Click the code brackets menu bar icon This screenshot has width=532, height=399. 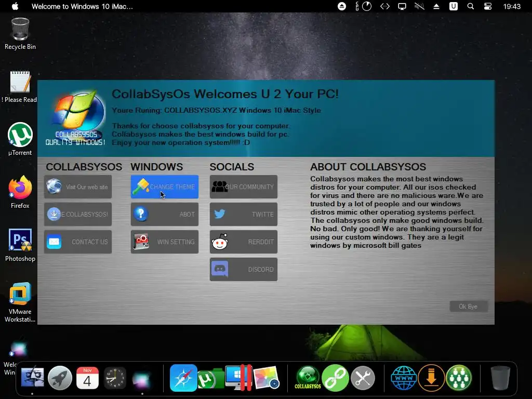[x=385, y=6]
